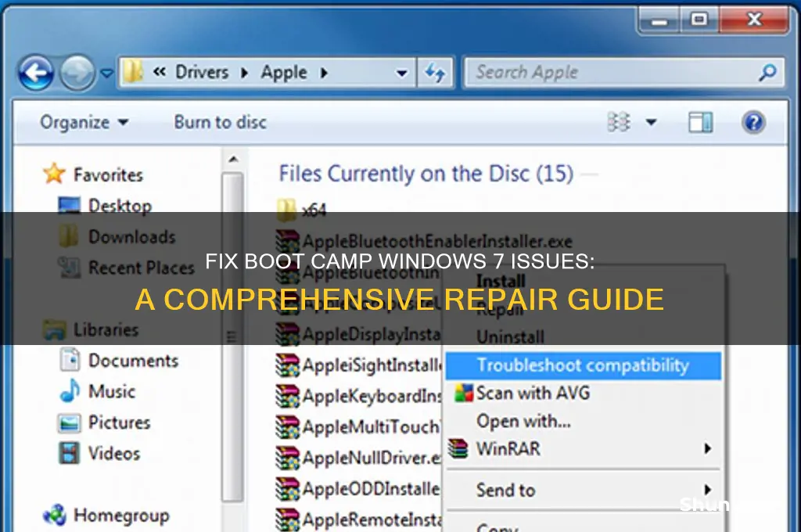Click the Search Apple input field

[623, 73]
